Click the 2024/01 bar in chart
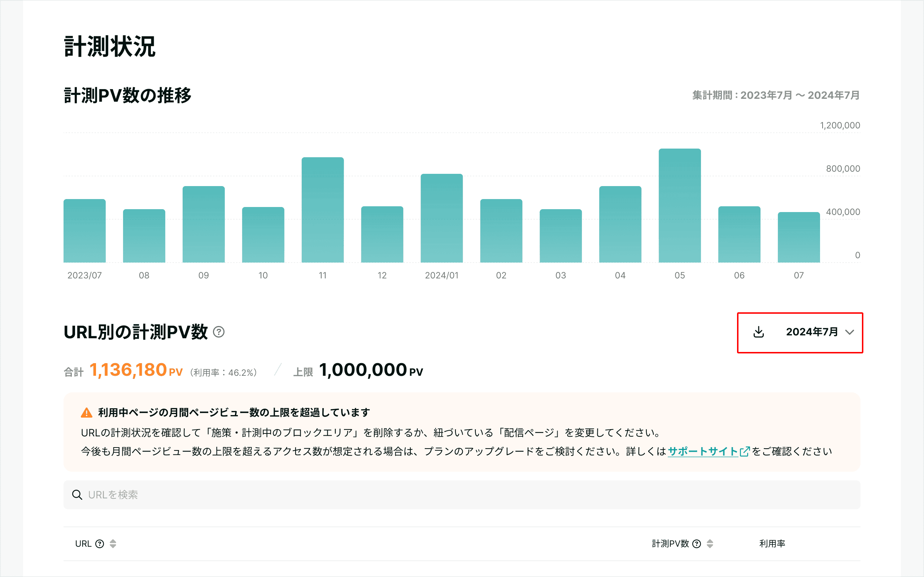924x577 pixels. coord(441,218)
